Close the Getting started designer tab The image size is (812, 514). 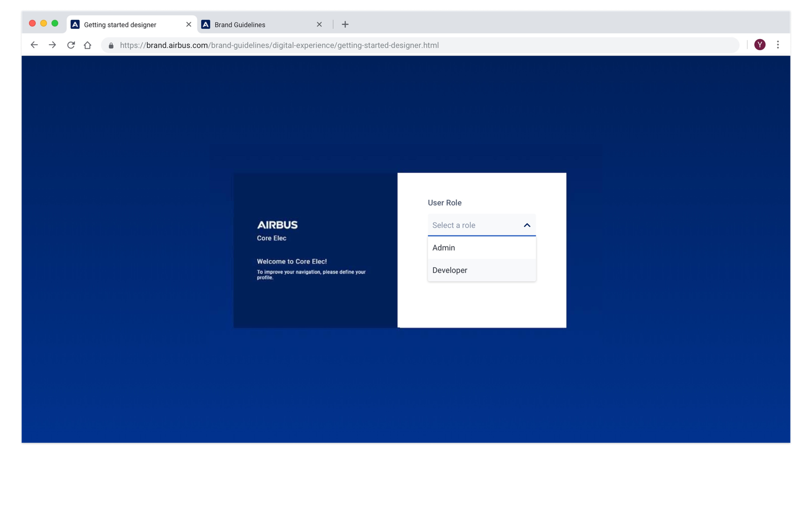pyautogui.click(x=189, y=24)
